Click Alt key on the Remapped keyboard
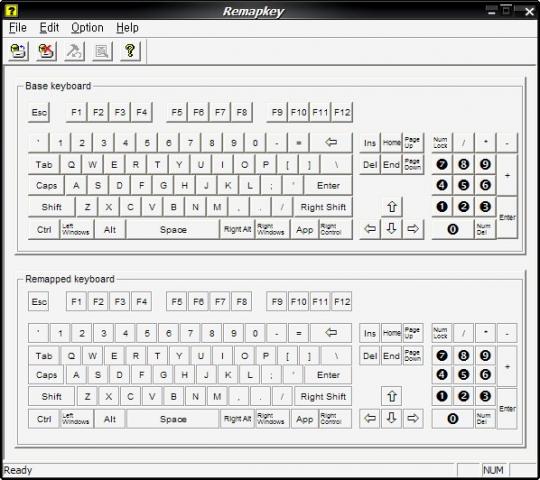This screenshot has width=540, height=480. 110,419
